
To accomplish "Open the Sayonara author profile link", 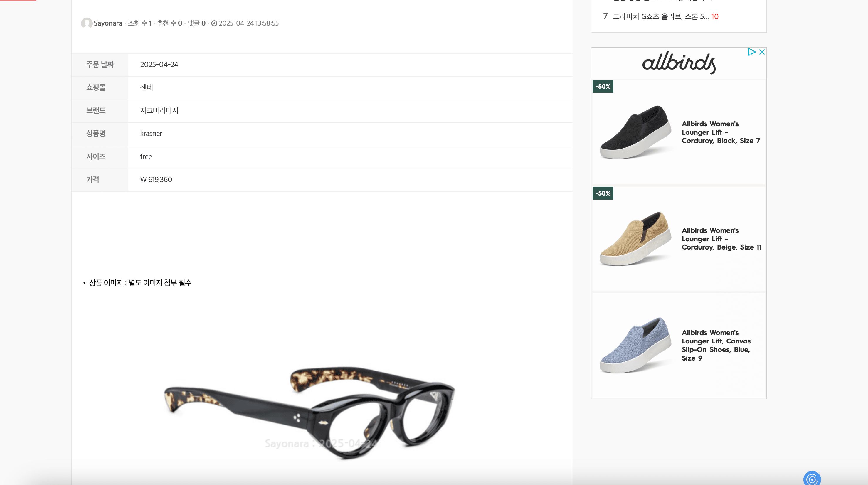I will tap(108, 23).
